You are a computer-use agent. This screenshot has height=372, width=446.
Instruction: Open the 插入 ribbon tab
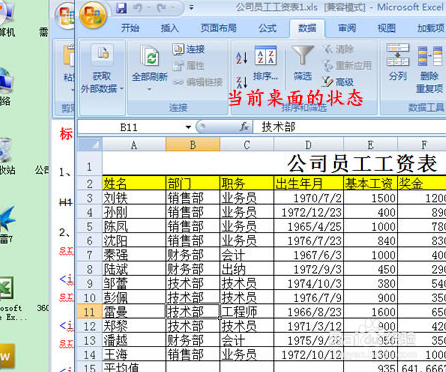[x=170, y=28]
